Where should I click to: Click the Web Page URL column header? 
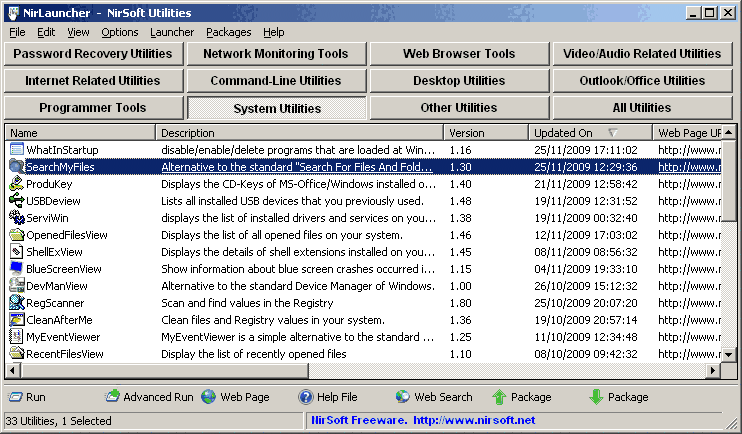687,133
